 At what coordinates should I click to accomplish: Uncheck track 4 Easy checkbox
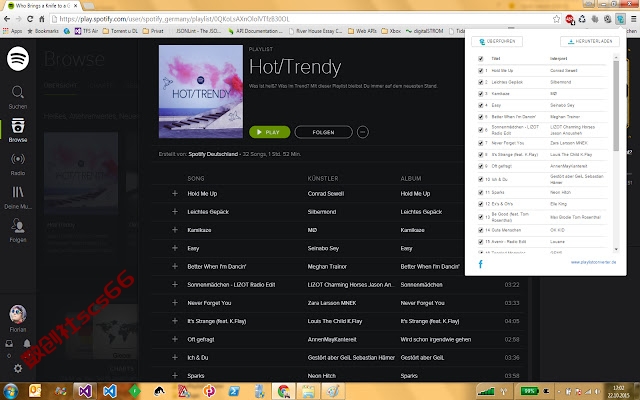[x=480, y=105]
